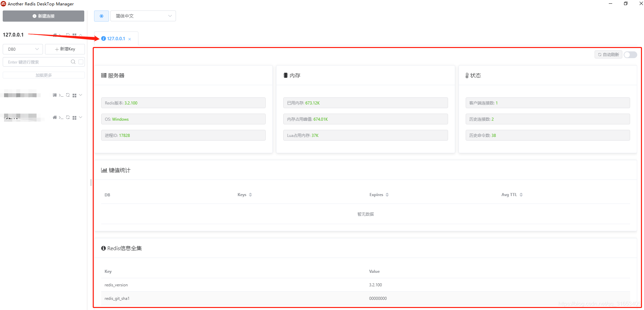The width and height of the screenshot is (644, 310).
Task: Open the grid menu icon for 127.0.0.1 connection
Action: [74, 35]
